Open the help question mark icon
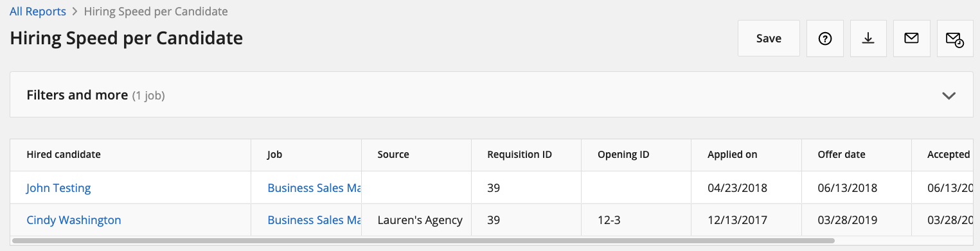The width and height of the screenshot is (980, 251). 825,39
